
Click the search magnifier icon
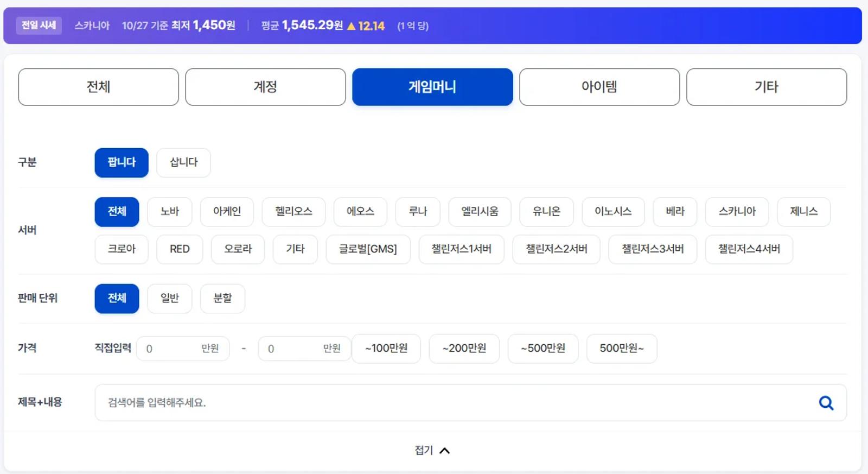(x=826, y=403)
